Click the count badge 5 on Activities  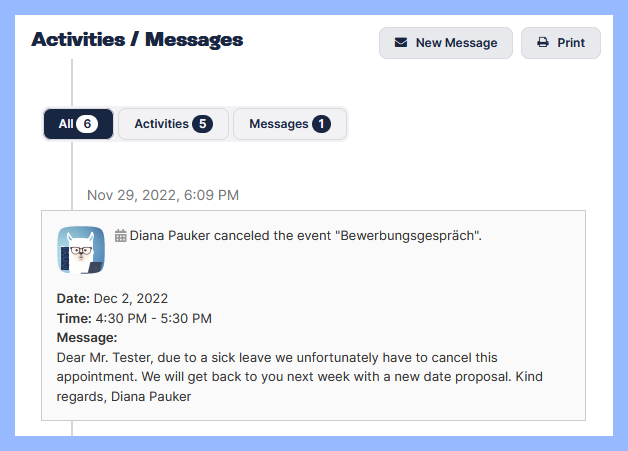(202, 124)
